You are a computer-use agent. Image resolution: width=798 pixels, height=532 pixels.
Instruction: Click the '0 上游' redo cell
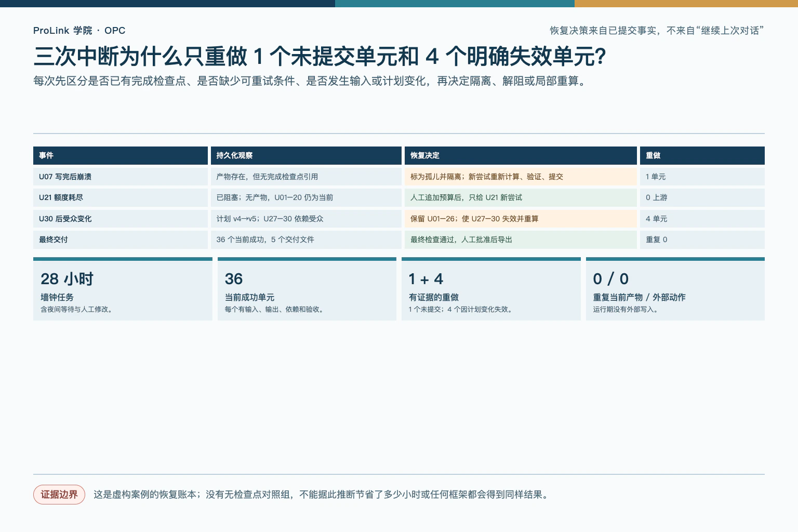(x=702, y=197)
